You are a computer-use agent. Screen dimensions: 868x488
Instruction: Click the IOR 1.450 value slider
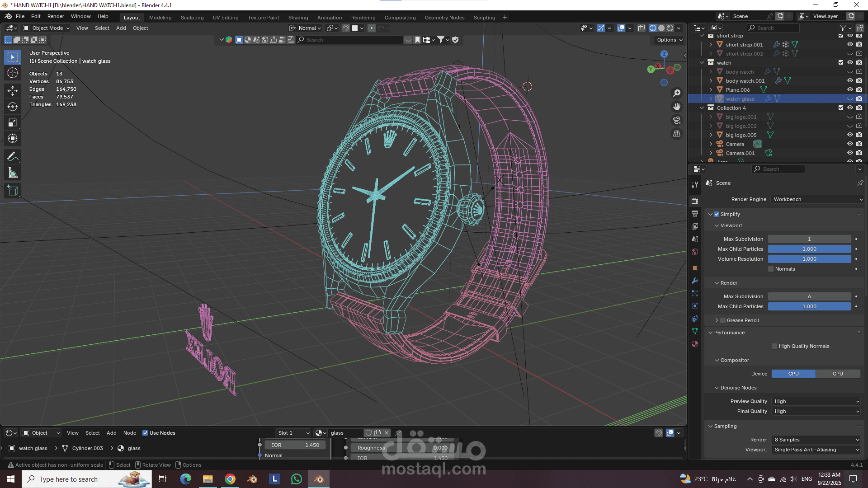tap(295, 445)
